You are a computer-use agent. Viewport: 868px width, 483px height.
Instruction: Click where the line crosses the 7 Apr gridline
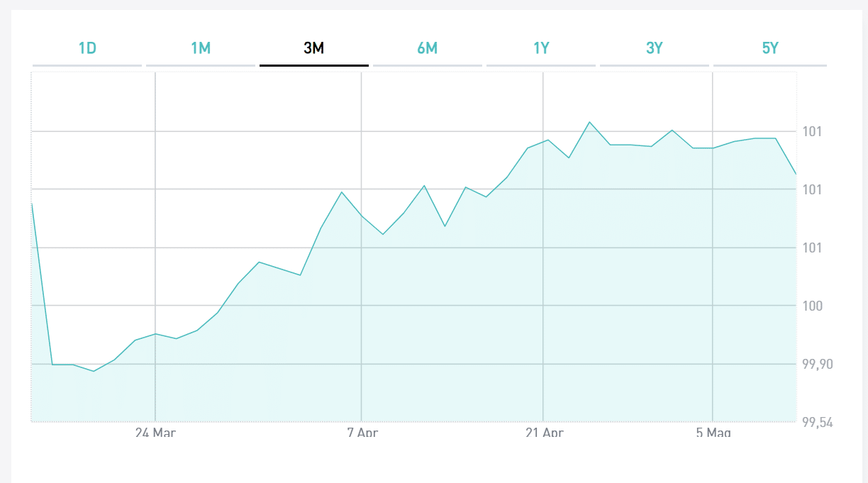tap(362, 216)
